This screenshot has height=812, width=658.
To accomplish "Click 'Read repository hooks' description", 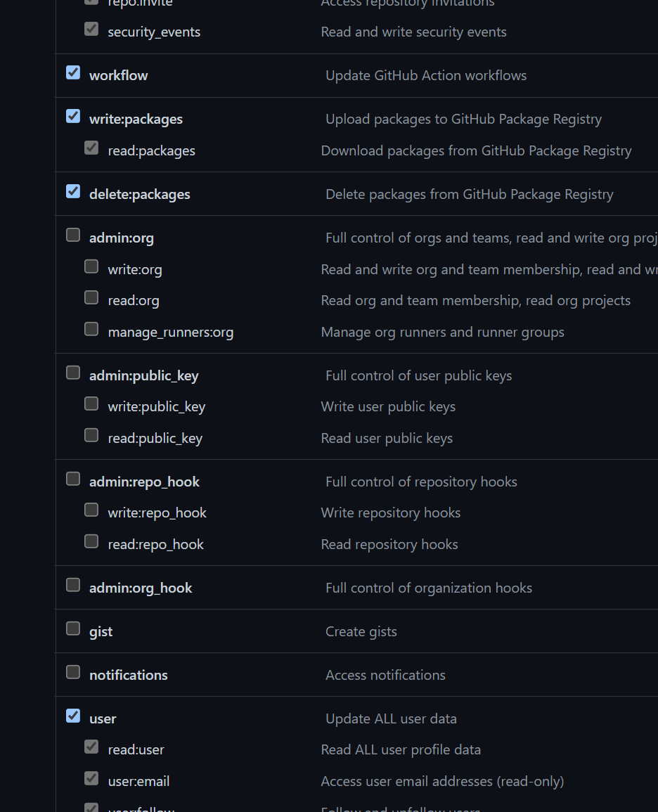I will click(x=389, y=545).
